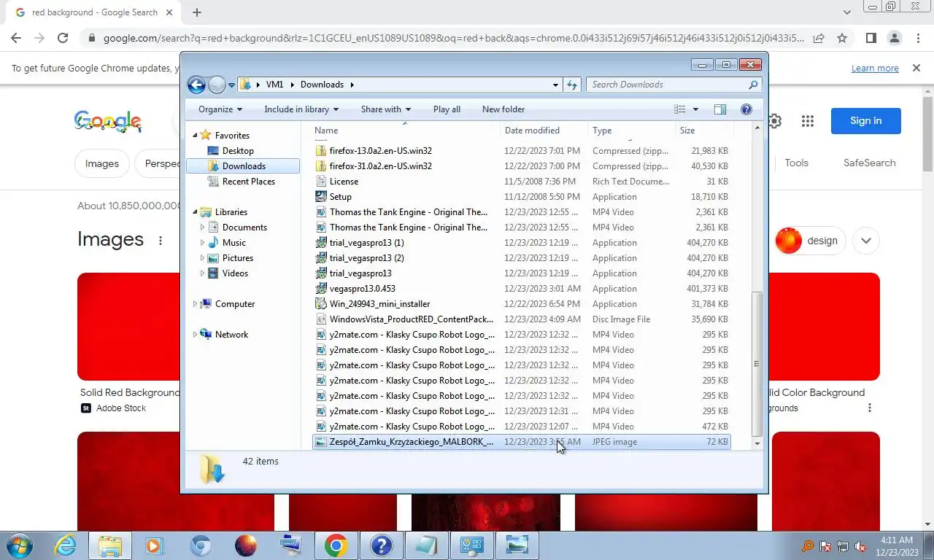Open Include in library menu
Screen dimensions: 934x560
pos(301,109)
